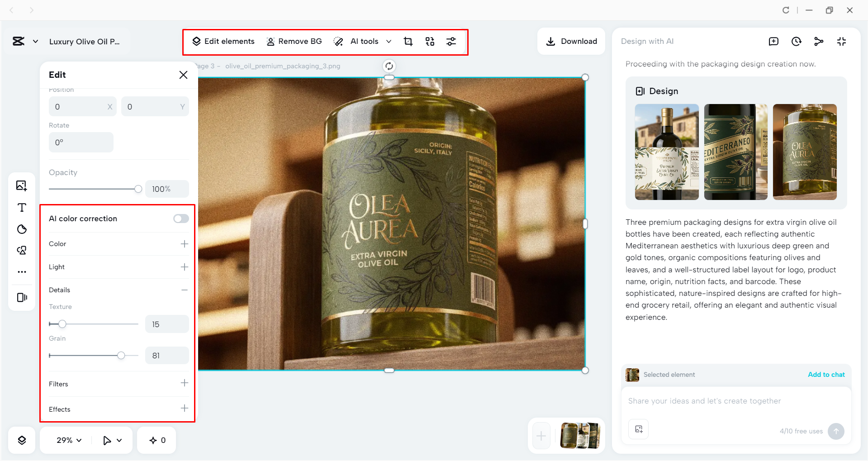
Task: Click the selected element thumbnail chip
Action: tap(632, 375)
